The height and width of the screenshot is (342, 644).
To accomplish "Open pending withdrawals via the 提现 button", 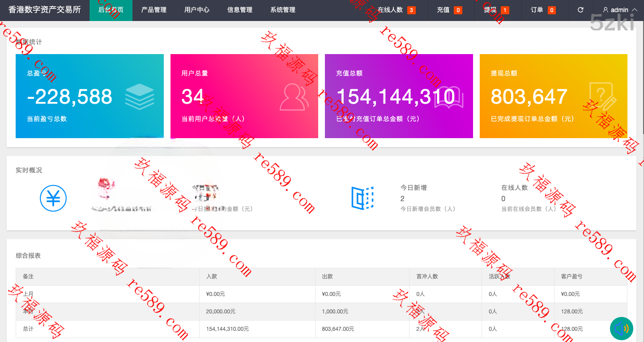I will (x=497, y=10).
